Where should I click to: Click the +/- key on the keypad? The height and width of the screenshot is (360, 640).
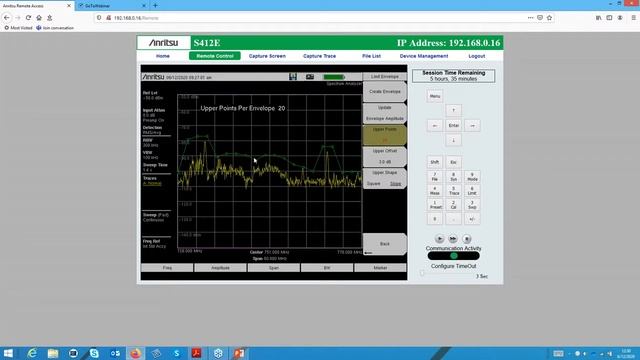472,219
